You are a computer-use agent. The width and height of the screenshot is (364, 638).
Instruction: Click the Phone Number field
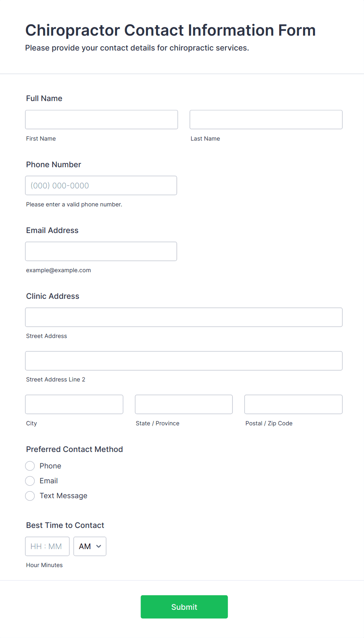tap(101, 185)
